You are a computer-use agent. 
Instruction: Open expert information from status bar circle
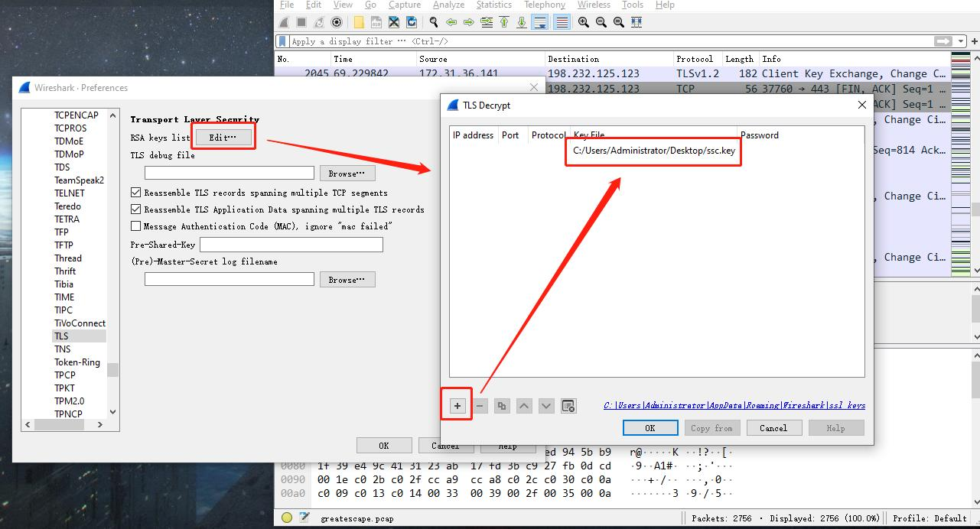(287, 518)
